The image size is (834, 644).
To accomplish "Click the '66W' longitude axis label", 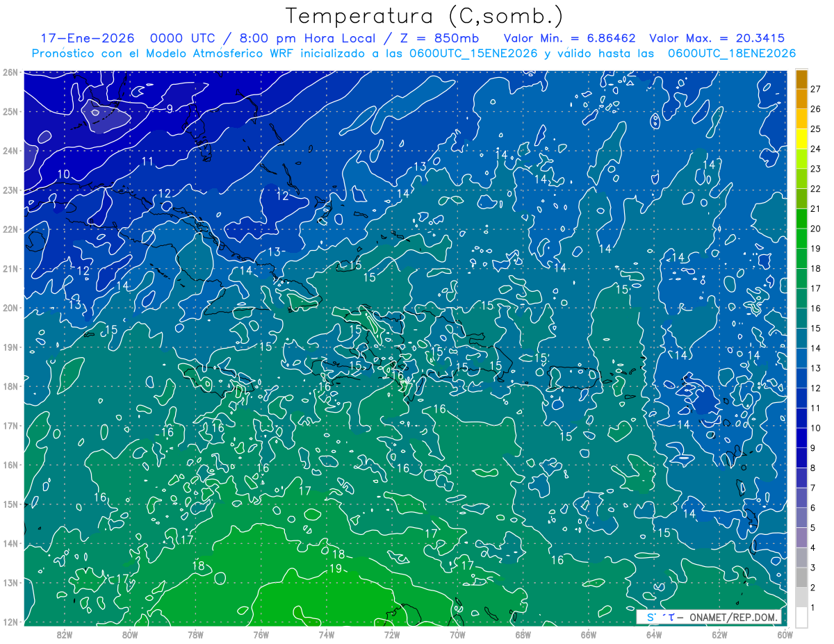I will (x=588, y=634).
